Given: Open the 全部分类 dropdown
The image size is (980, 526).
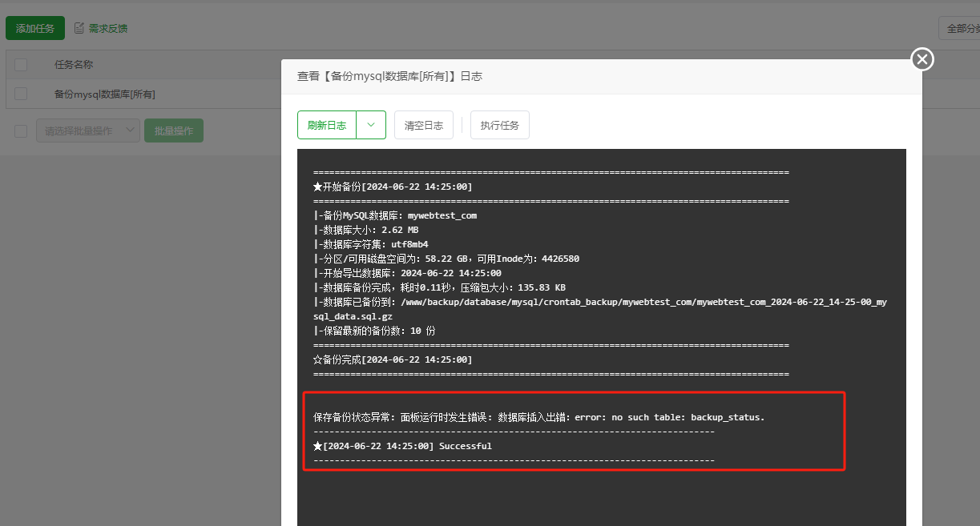Looking at the screenshot, I should pos(959,28).
